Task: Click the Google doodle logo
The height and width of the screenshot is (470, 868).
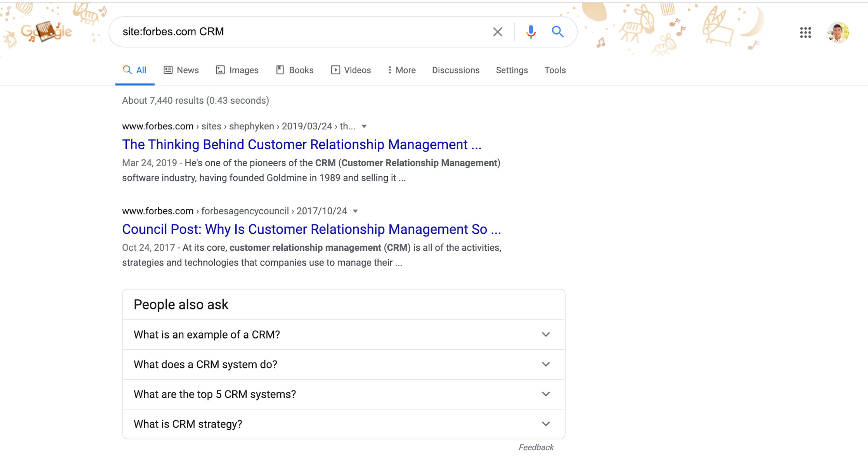Action: point(46,32)
